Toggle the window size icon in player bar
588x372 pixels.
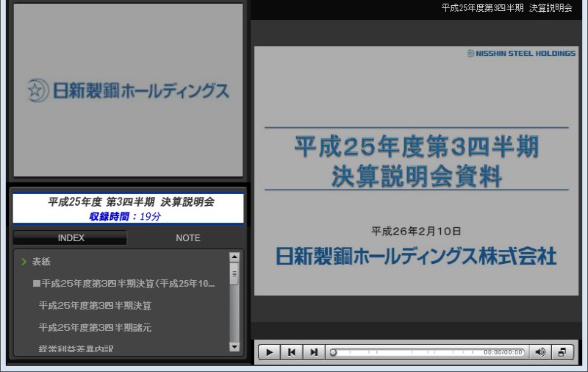point(562,352)
